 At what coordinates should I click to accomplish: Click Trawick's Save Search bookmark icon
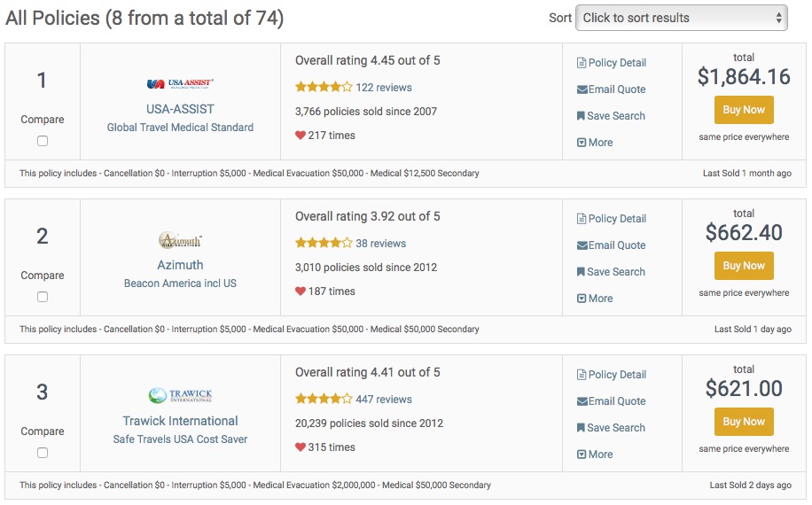pyautogui.click(x=581, y=428)
